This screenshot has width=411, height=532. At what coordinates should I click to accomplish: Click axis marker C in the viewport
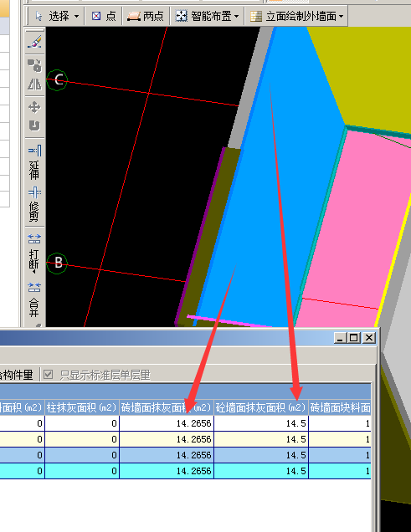coord(57,80)
